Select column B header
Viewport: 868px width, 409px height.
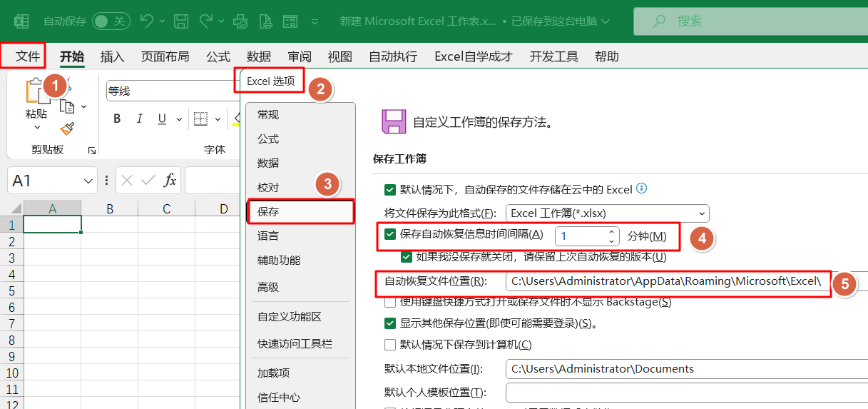[109, 208]
